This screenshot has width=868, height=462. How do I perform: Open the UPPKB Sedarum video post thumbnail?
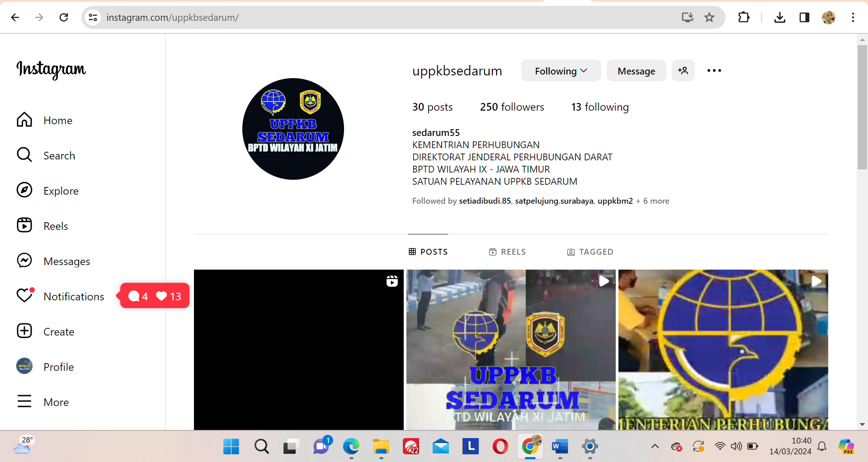point(511,350)
